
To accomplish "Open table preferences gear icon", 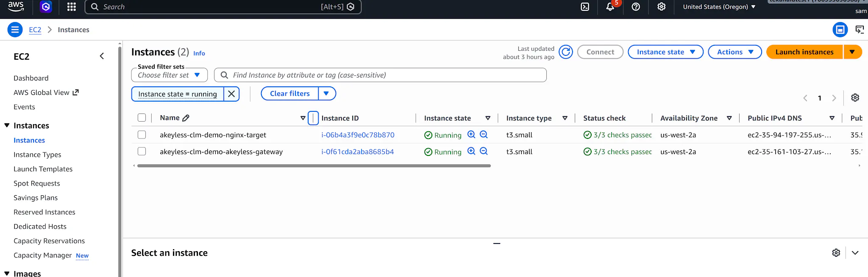I will pyautogui.click(x=855, y=98).
